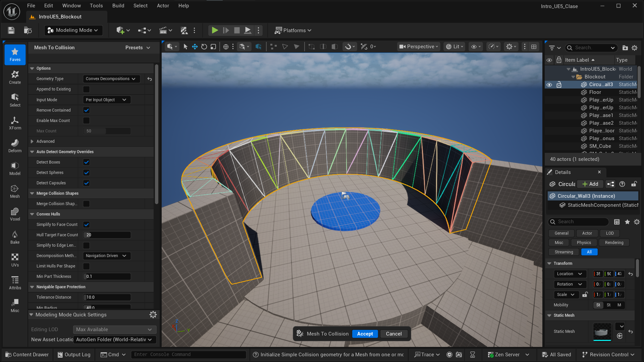Open the Decomposition Method dropdown

(x=106, y=256)
